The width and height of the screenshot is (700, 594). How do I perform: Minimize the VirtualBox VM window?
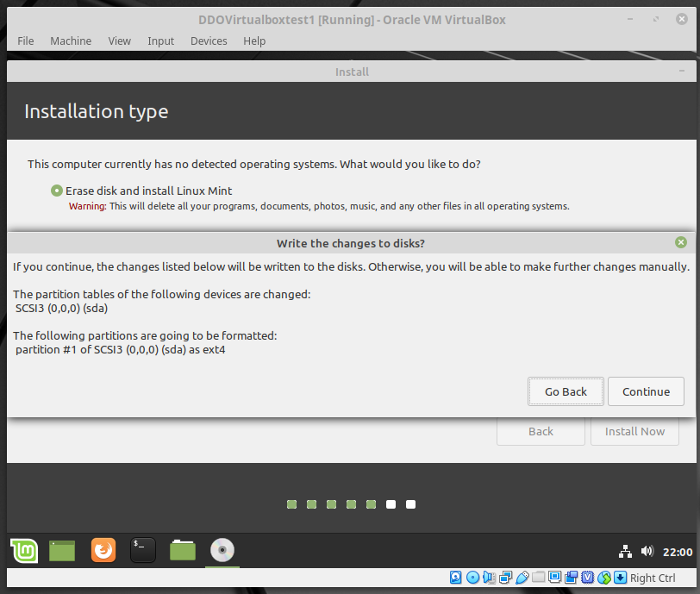click(x=630, y=19)
